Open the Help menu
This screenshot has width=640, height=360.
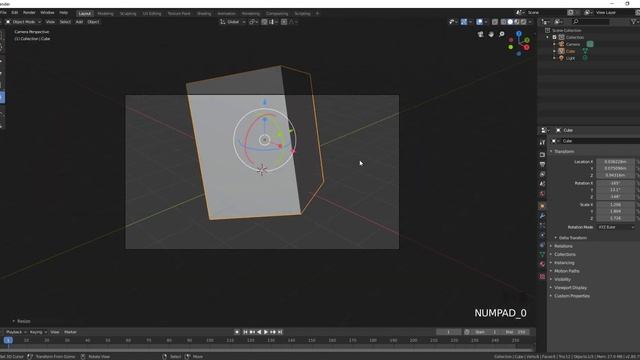click(x=64, y=13)
